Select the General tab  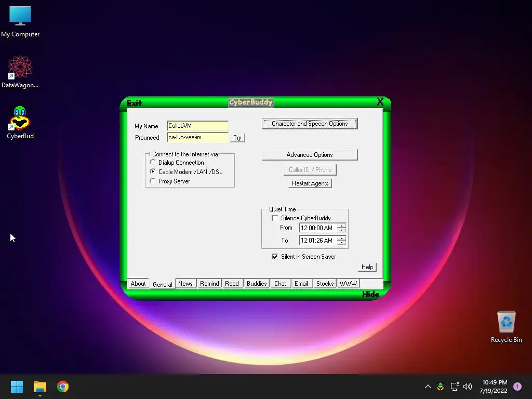point(162,284)
